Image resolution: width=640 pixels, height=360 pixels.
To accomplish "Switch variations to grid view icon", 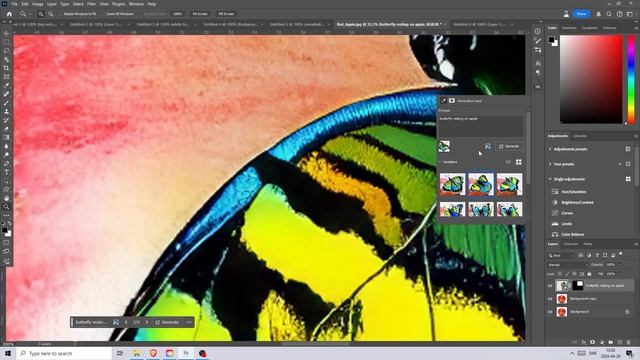I will (x=519, y=162).
